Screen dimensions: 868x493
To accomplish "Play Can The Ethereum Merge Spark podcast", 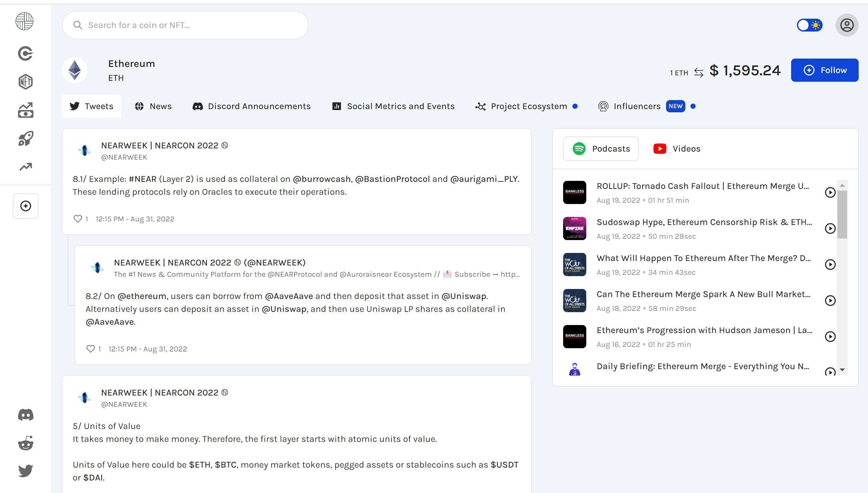I will (830, 301).
